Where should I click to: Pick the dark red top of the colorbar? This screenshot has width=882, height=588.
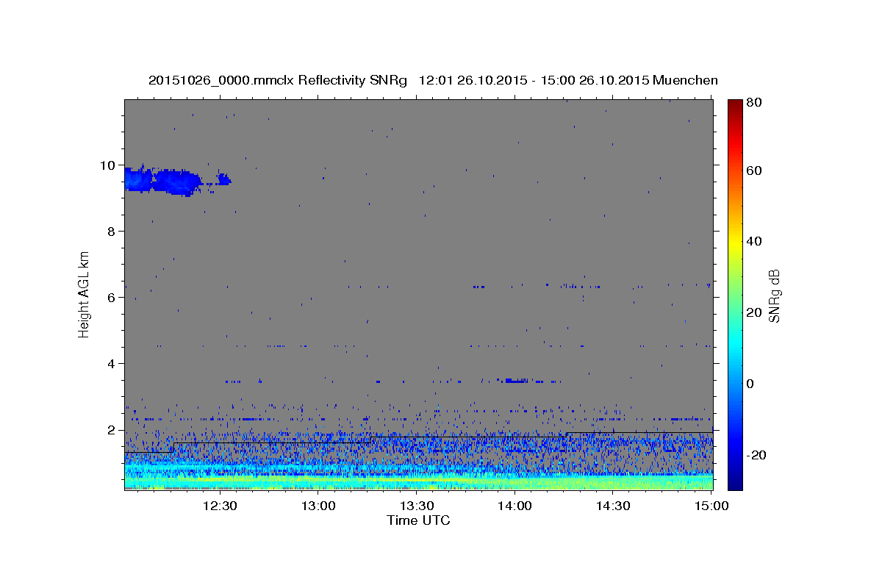(734, 104)
